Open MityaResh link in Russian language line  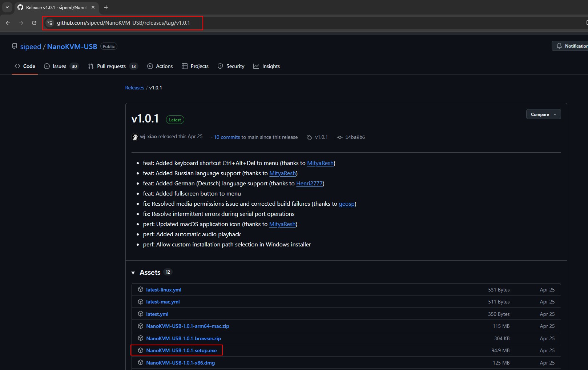click(x=282, y=173)
